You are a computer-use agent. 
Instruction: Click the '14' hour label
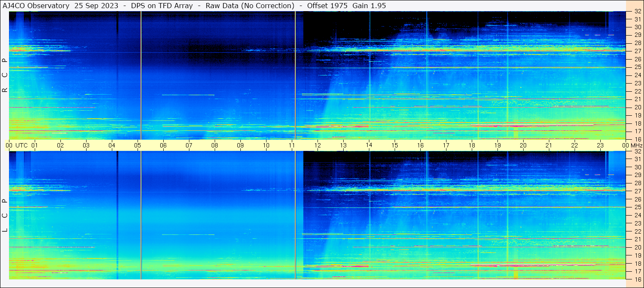(369, 145)
